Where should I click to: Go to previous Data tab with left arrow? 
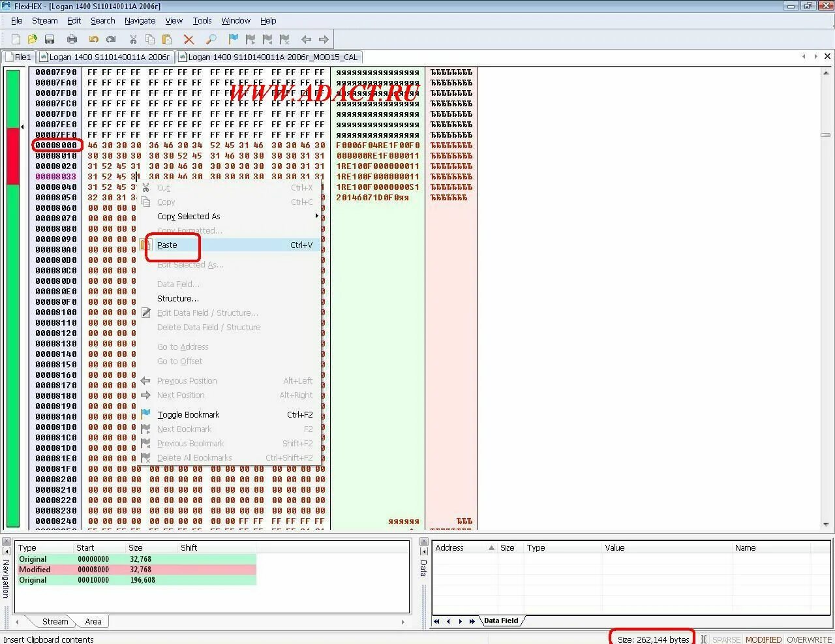pyautogui.click(x=448, y=621)
